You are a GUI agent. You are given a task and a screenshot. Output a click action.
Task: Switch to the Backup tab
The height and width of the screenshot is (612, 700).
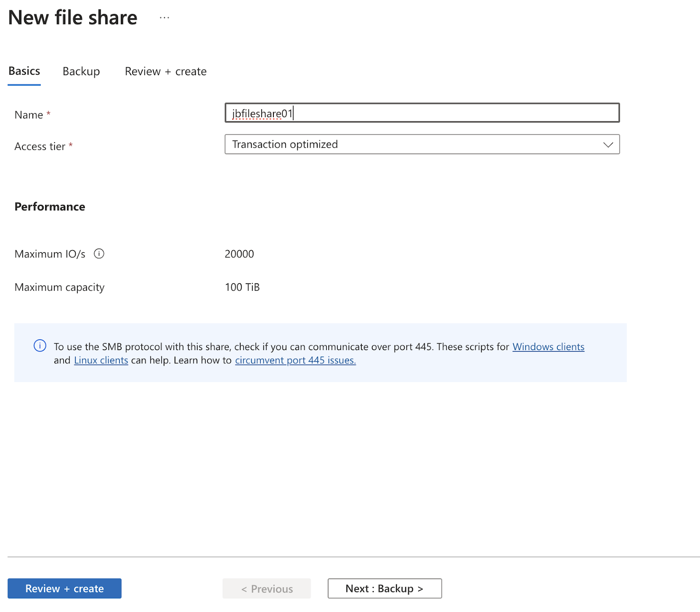tap(81, 71)
